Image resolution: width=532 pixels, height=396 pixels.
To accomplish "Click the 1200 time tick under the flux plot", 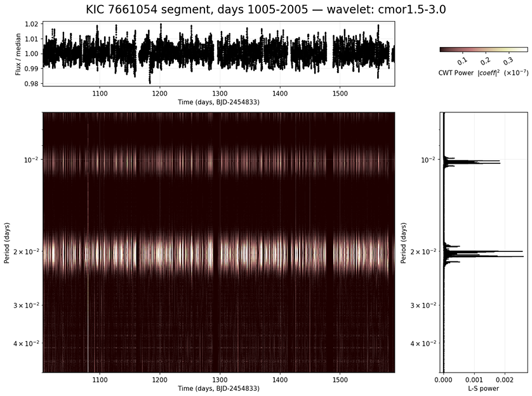I will [x=160, y=93].
